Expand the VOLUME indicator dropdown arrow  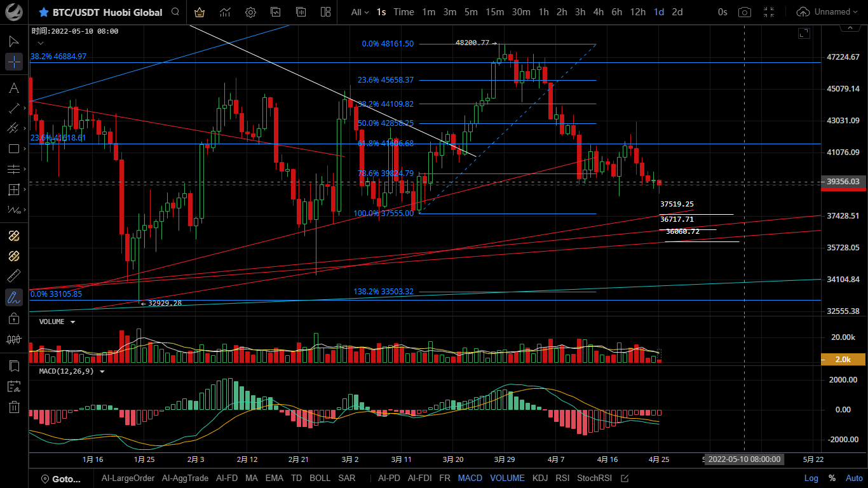click(72, 322)
